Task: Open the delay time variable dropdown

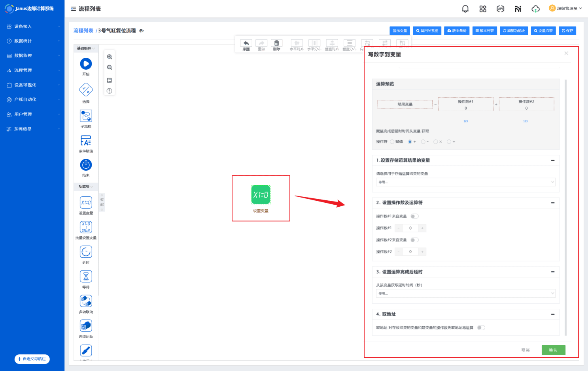Action: 465,293
